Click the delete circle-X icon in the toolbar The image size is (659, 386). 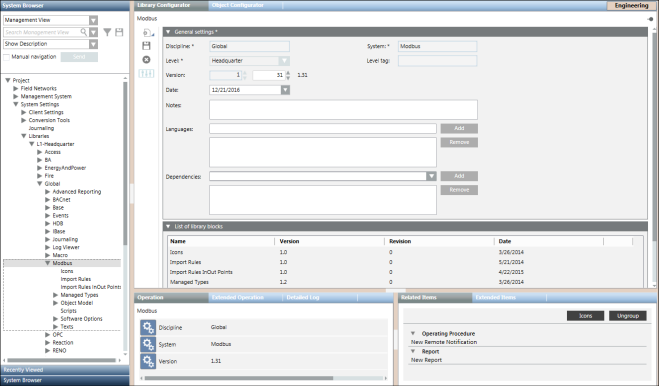146,60
